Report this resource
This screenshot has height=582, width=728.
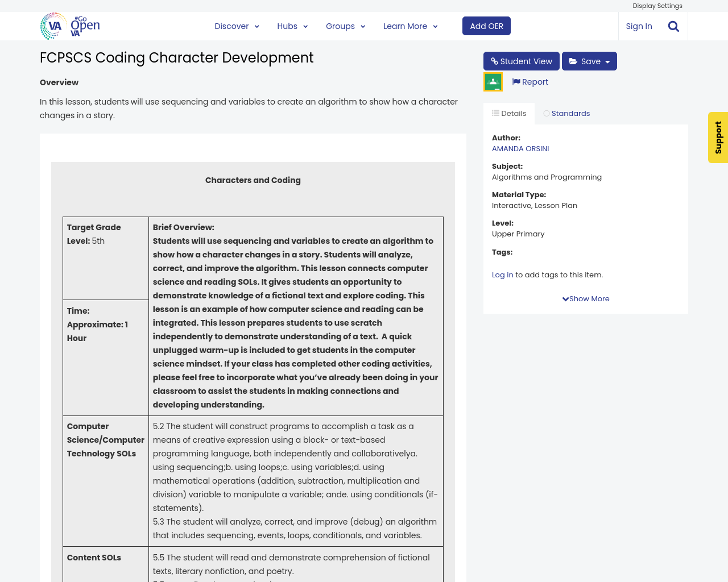click(530, 82)
